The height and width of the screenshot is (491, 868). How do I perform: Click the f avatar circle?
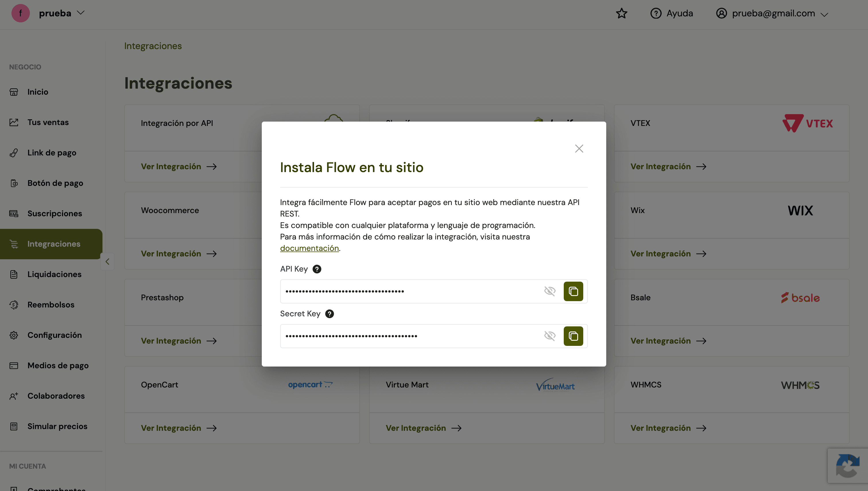21,13
